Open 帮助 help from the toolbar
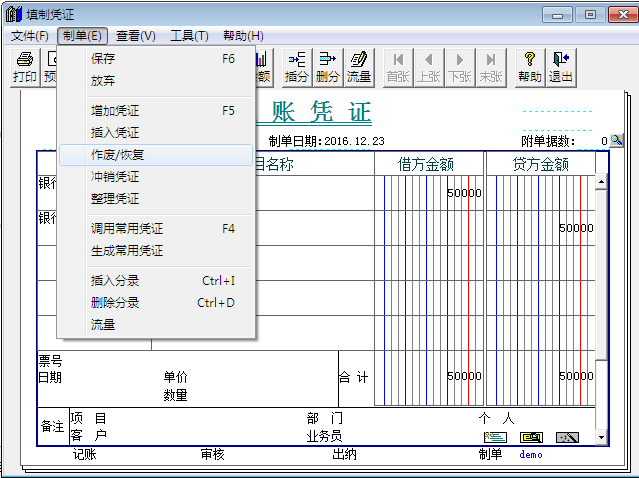The image size is (639, 478). coord(529,67)
